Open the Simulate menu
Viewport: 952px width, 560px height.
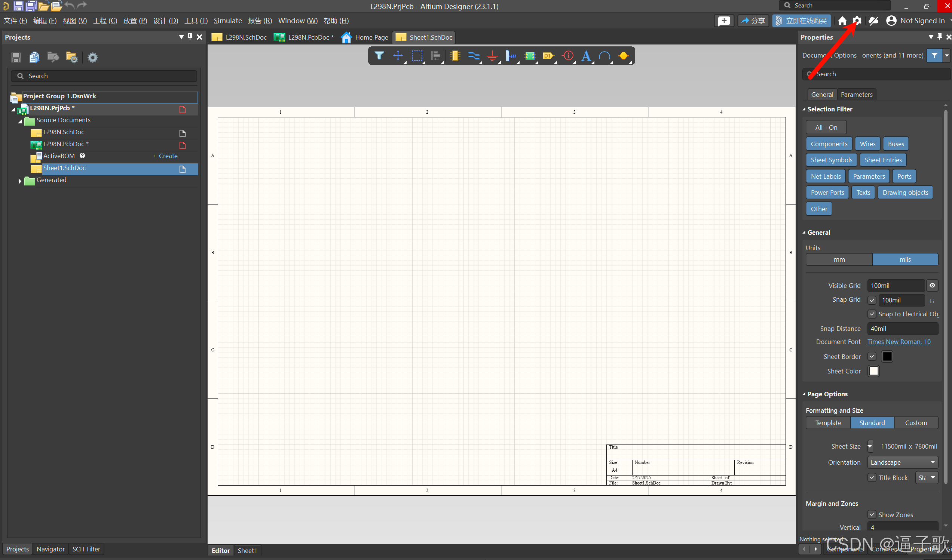pos(227,21)
